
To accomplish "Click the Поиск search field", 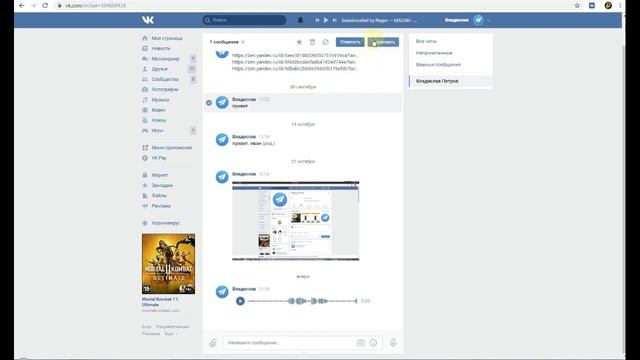I will tap(244, 20).
